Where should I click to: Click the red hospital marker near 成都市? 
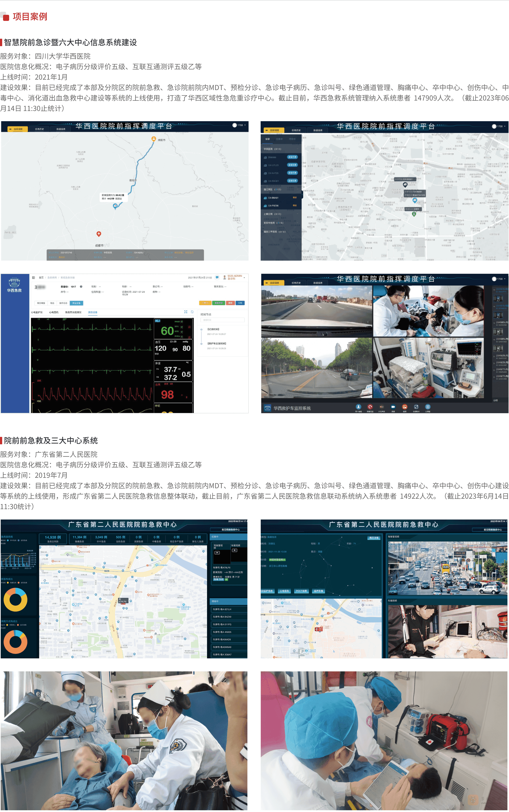(99, 234)
